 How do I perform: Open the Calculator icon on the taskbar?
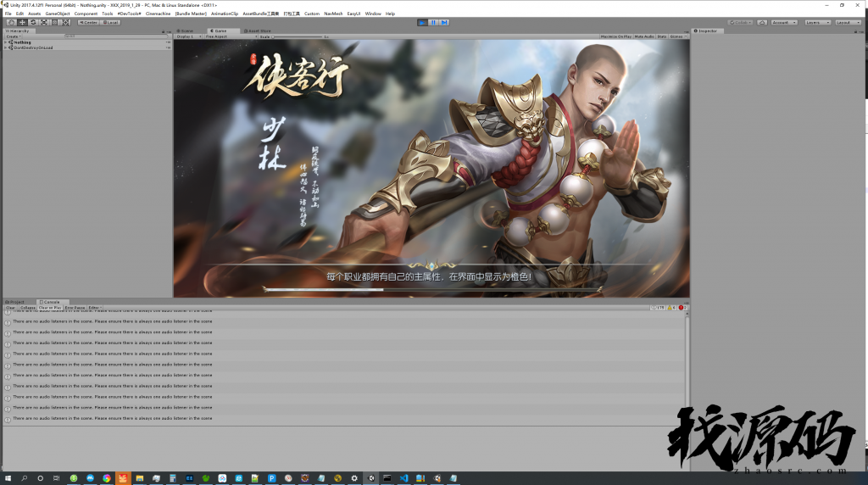tap(173, 478)
